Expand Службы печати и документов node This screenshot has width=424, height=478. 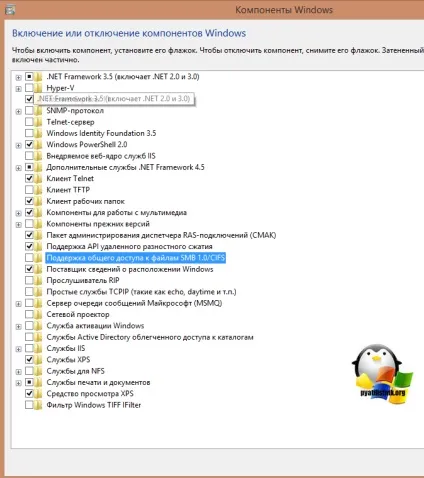[x=18, y=383]
